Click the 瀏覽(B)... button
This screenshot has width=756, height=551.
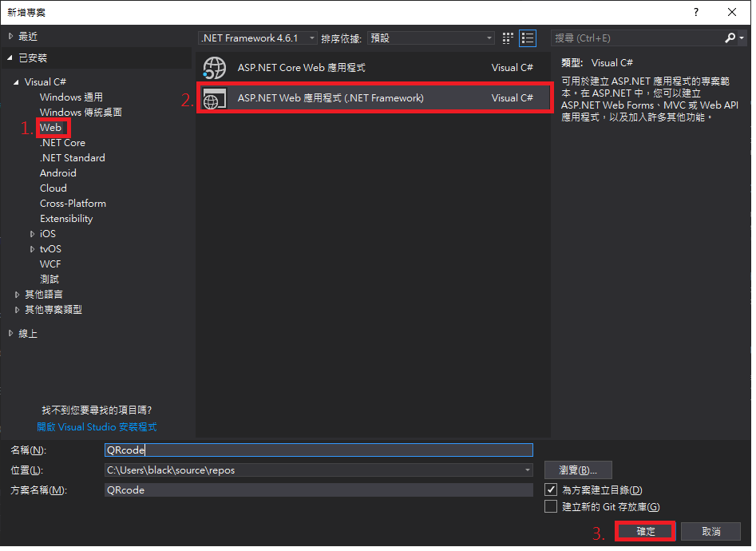(x=578, y=470)
